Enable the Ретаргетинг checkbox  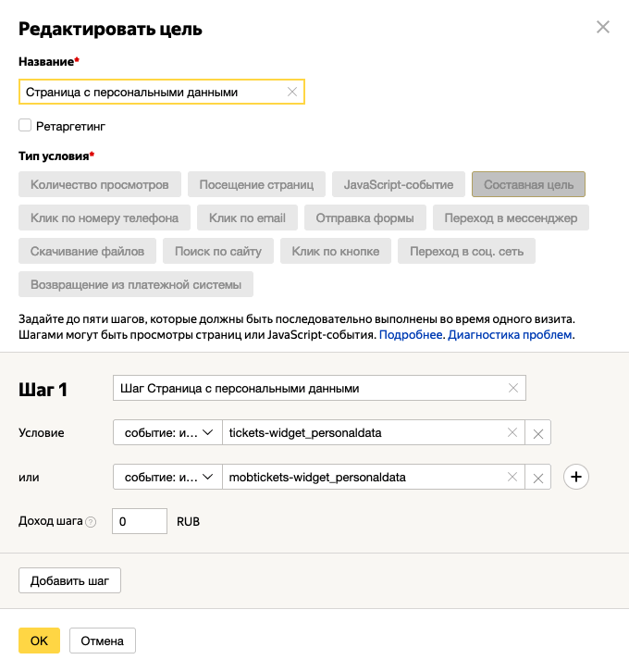25,125
